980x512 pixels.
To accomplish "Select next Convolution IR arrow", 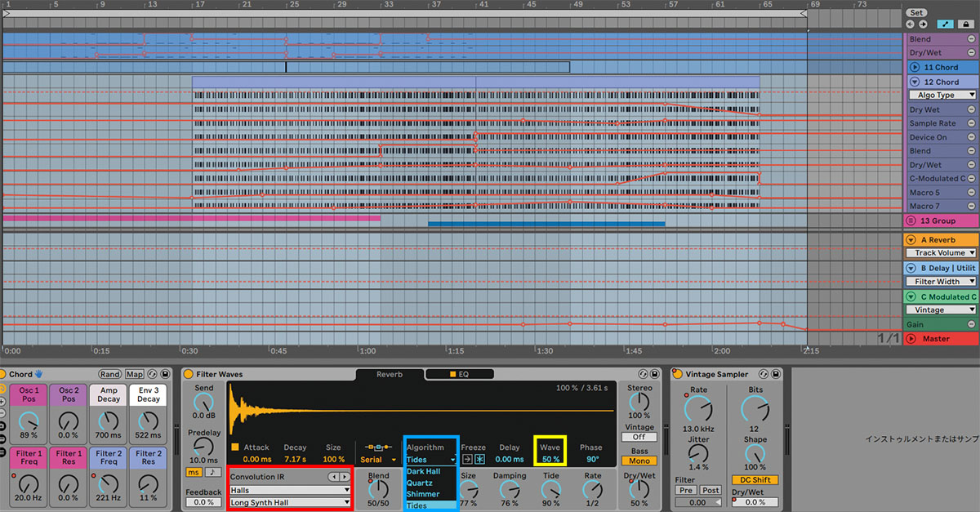I will click(x=344, y=476).
